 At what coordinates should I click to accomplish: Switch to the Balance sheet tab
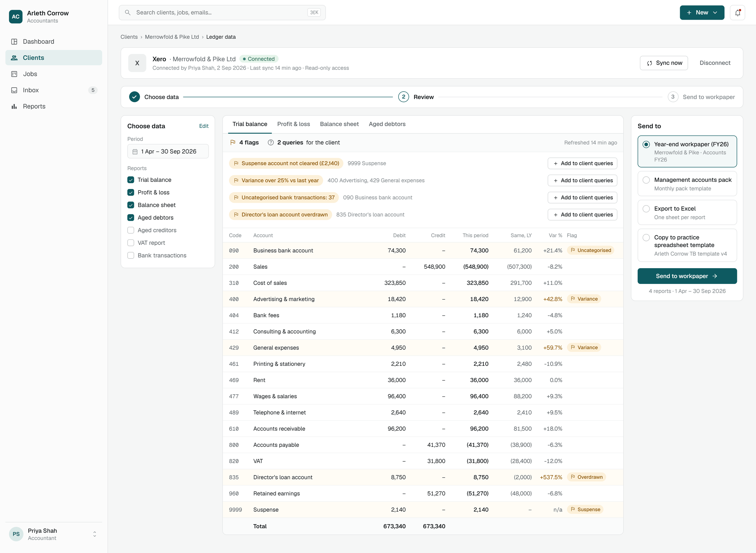[339, 124]
